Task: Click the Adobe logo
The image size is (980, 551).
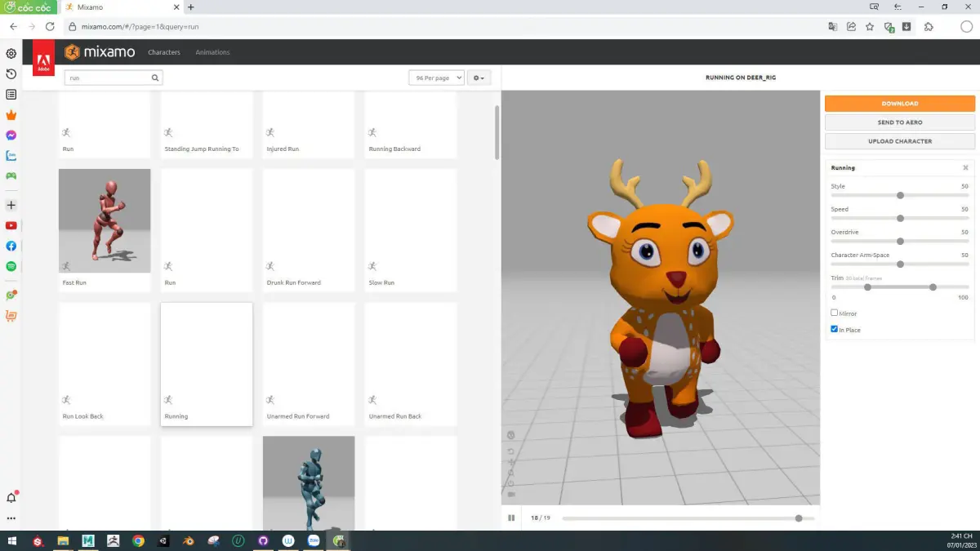Action: click(43, 59)
